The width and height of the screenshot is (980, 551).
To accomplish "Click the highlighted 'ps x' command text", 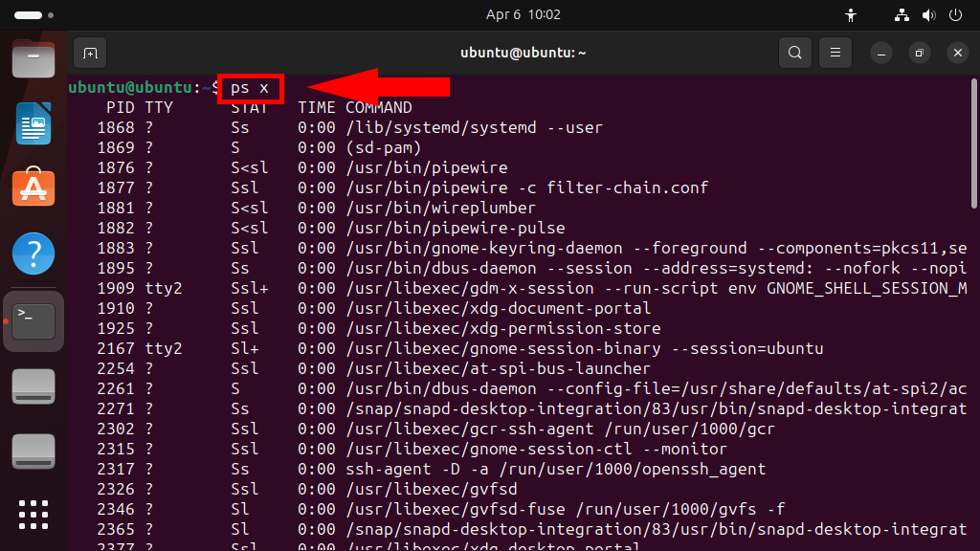I will 250,88.
